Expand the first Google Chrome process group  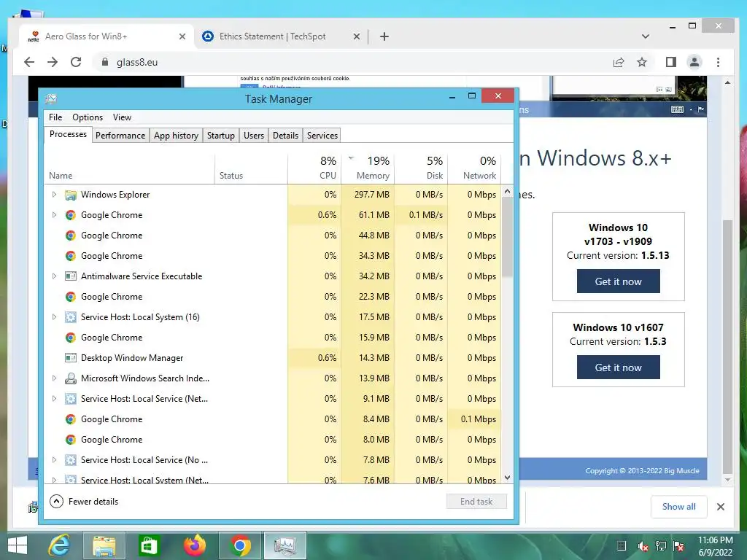54,215
